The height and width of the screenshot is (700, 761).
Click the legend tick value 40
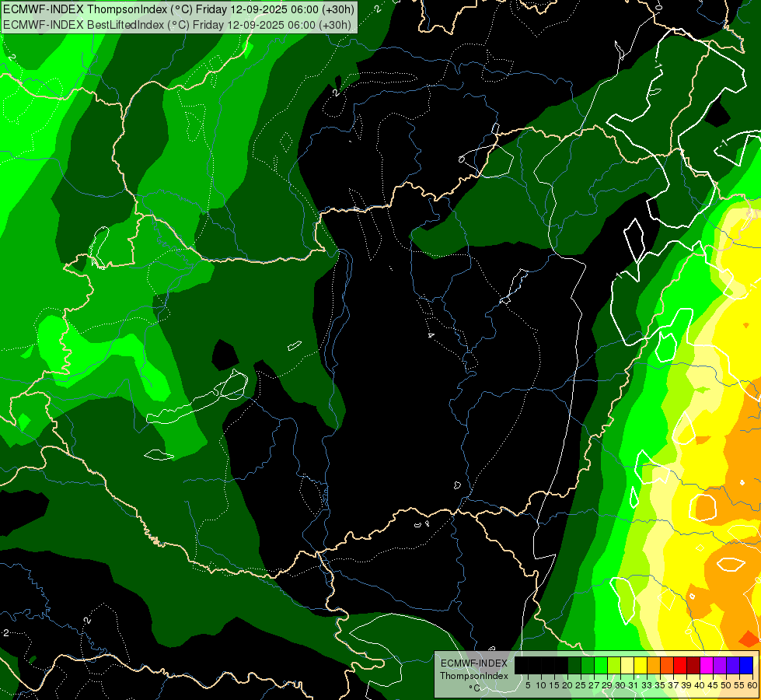[x=700, y=685]
